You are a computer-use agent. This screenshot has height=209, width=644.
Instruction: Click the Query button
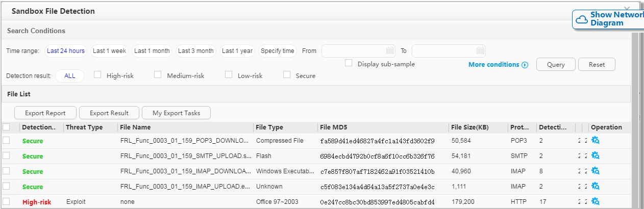pyautogui.click(x=556, y=65)
